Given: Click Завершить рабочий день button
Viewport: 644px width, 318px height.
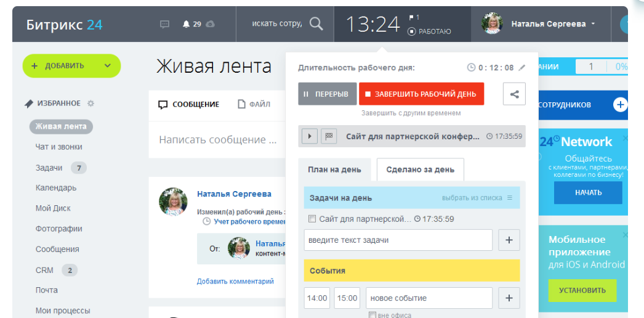Looking at the screenshot, I should (421, 94).
